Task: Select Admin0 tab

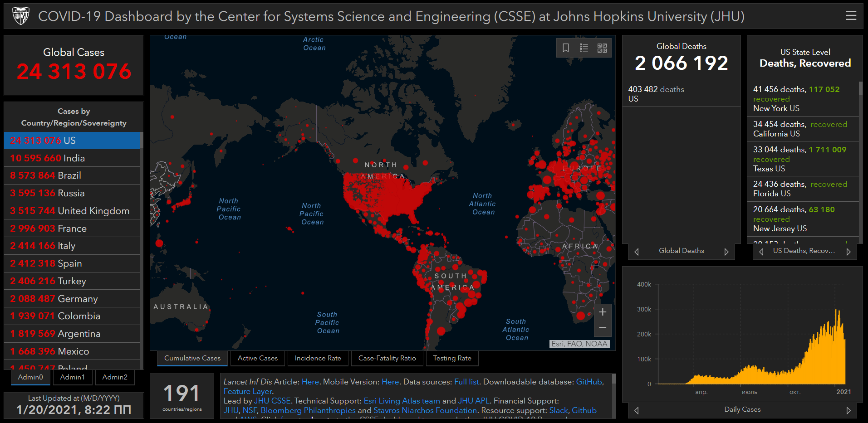Action: pos(30,377)
